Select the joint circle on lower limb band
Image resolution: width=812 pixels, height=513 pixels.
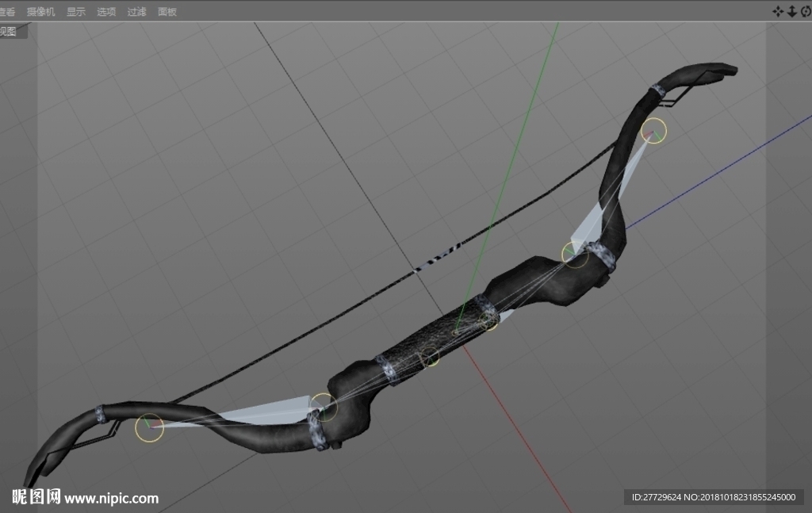coord(324,407)
